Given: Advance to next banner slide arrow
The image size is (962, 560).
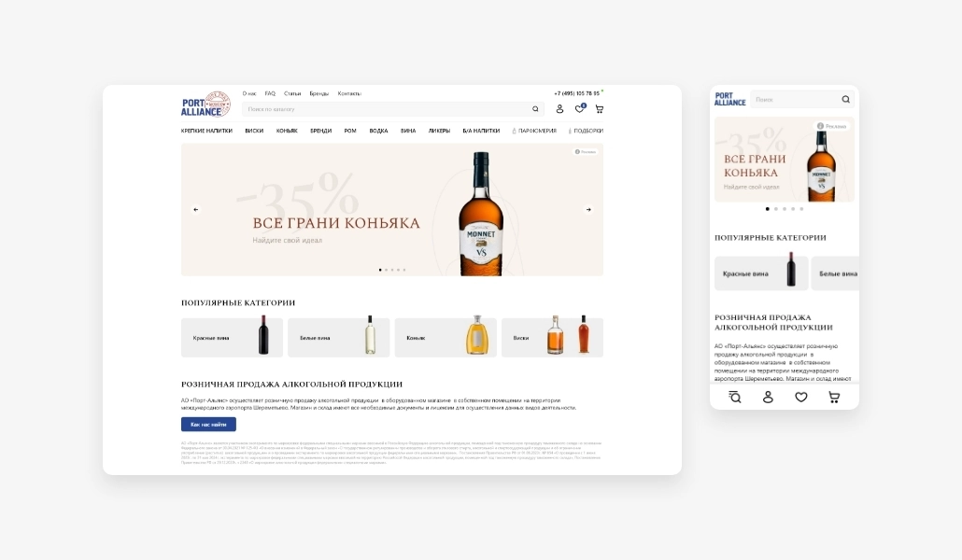Looking at the screenshot, I should click(588, 209).
